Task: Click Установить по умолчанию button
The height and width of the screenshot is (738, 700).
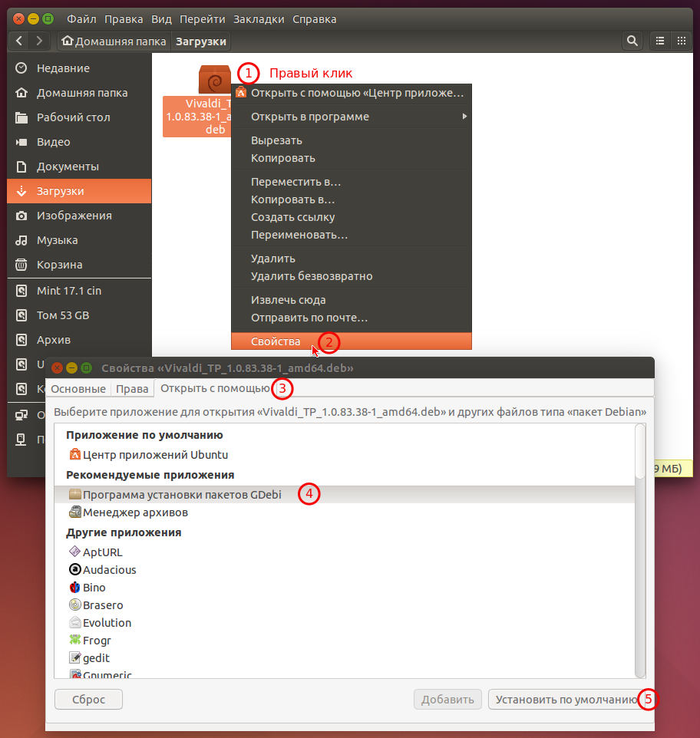Action: tap(566, 700)
